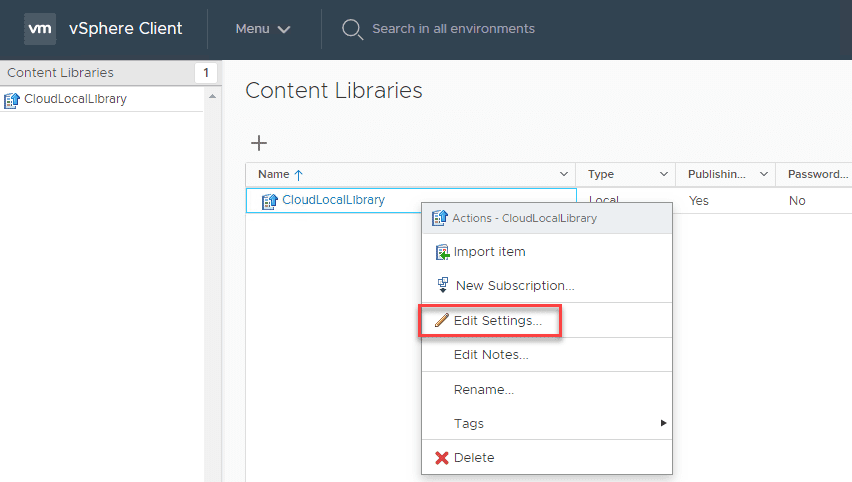Click the Import item icon
The width and height of the screenshot is (852, 482).
click(x=443, y=252)
